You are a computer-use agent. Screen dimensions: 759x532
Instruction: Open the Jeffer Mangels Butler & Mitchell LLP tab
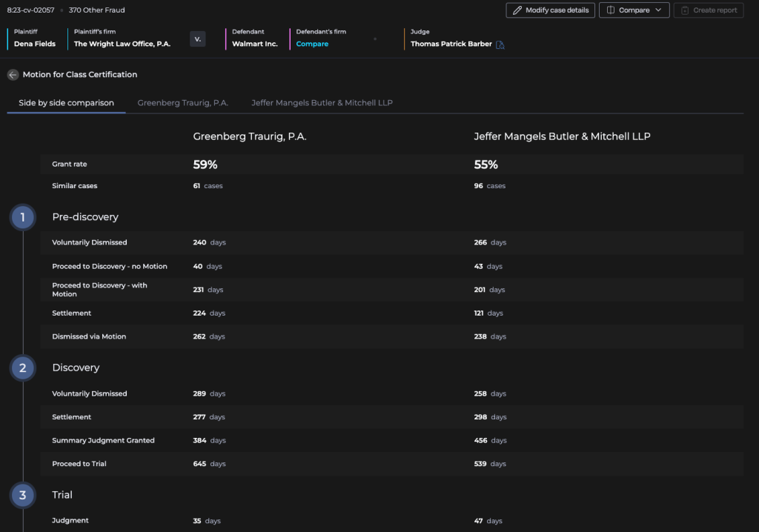click(322, 103)
